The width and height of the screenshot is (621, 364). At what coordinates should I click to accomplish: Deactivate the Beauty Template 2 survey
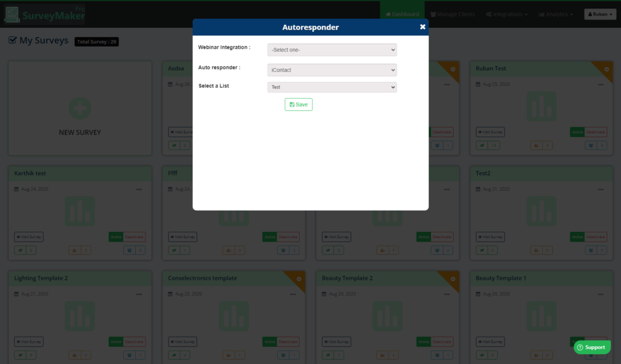coord(442,342)
